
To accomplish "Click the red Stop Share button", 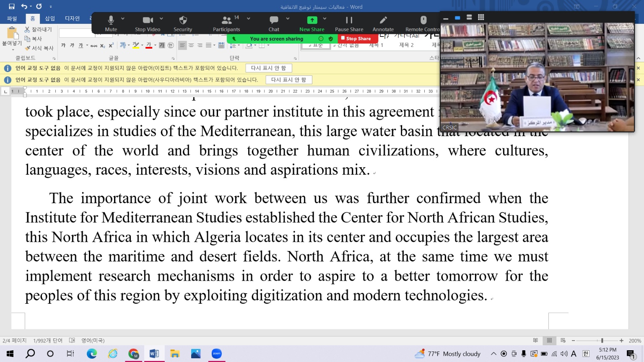I will [x=356, y=39].
